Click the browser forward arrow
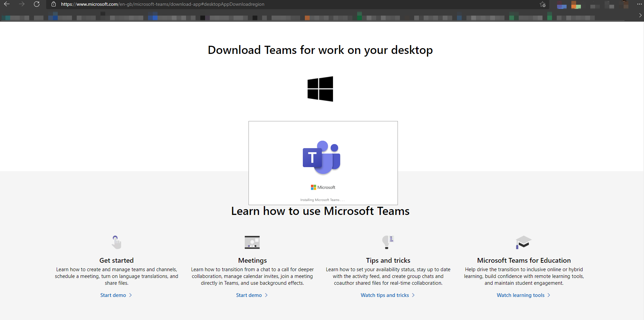The image size is (644, 320). coord(22,4)
